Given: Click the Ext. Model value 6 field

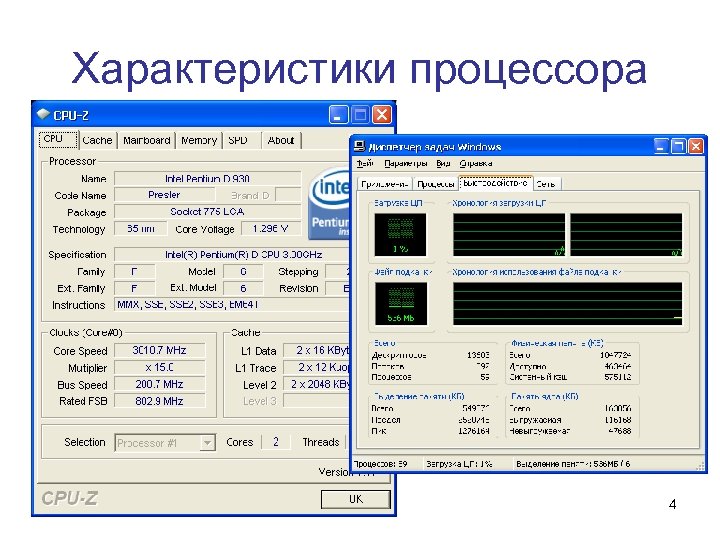Looking at the screenshot, I should (x=243, y=288).
